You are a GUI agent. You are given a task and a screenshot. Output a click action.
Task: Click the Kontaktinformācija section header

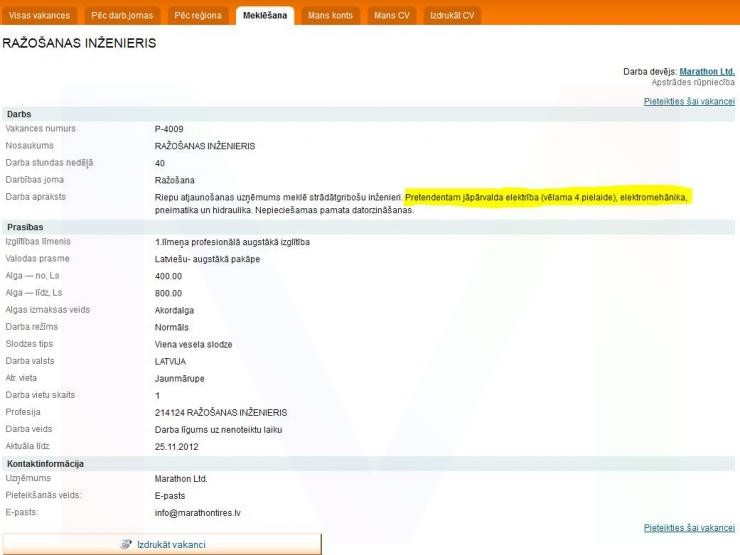45,463
